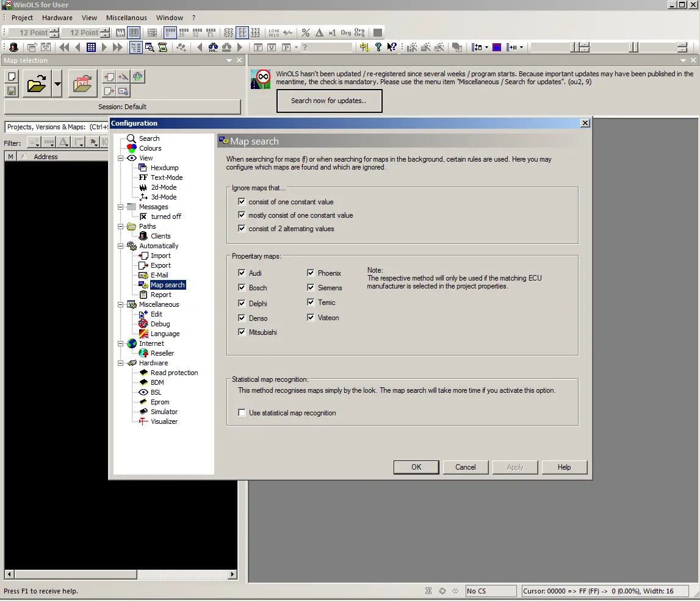The height and width of the screenshot is (602, 700).
Task: Collapse the Paths tree node
Action: (121, 226)
